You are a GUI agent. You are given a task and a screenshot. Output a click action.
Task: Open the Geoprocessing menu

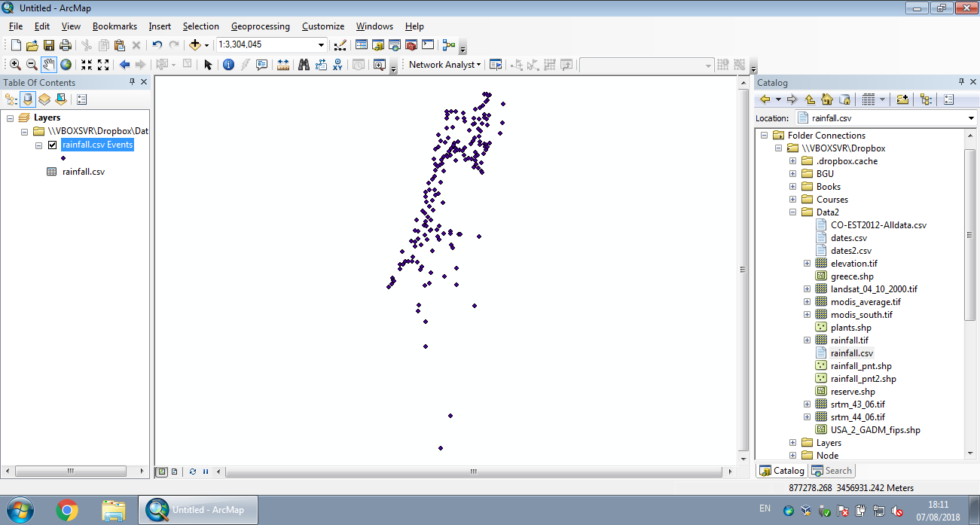pyautogui.click(x=261, y=26)
